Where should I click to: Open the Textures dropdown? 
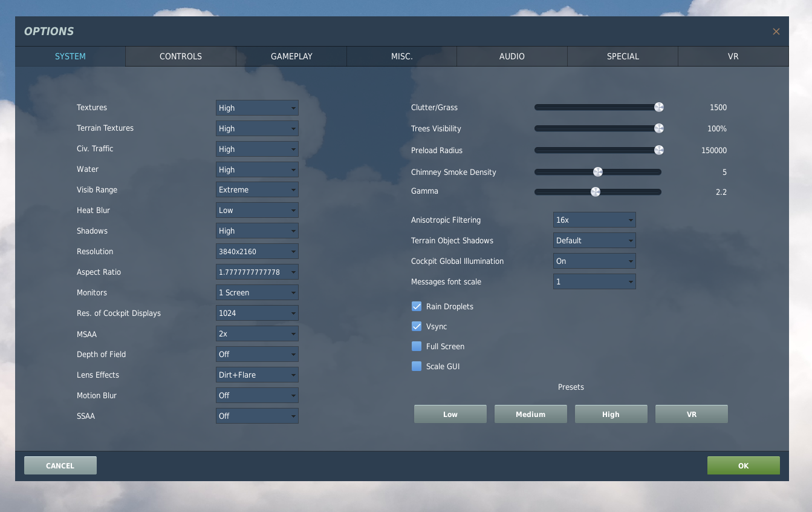coord(257,108)
